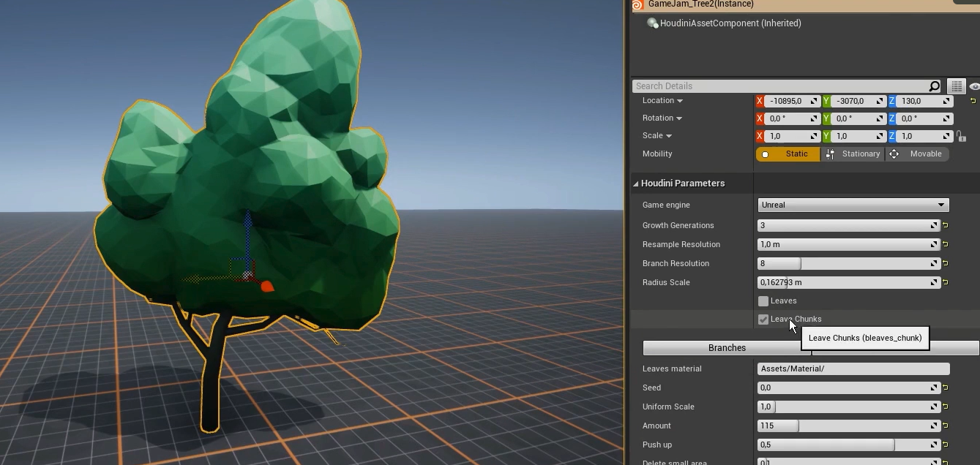This screenshot has width=980, height=465.
Task: Enable the Leaves checkbox
Action: [x=763, y=301]
